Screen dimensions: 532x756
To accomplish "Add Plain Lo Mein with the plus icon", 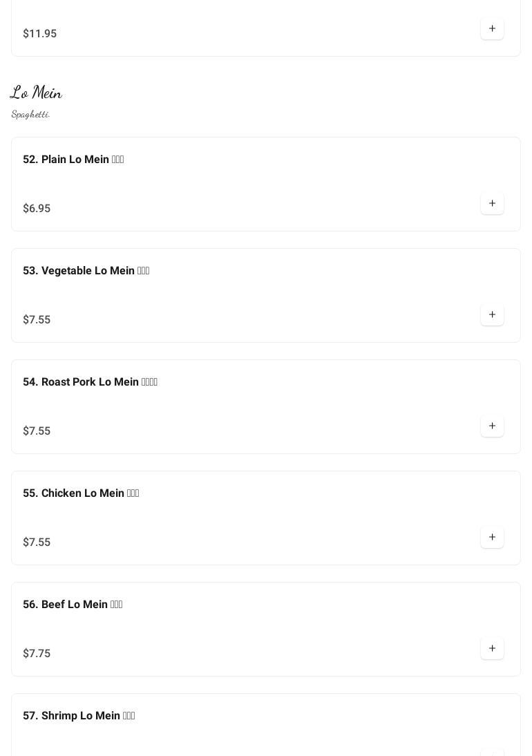I will (x=492, y=204).
